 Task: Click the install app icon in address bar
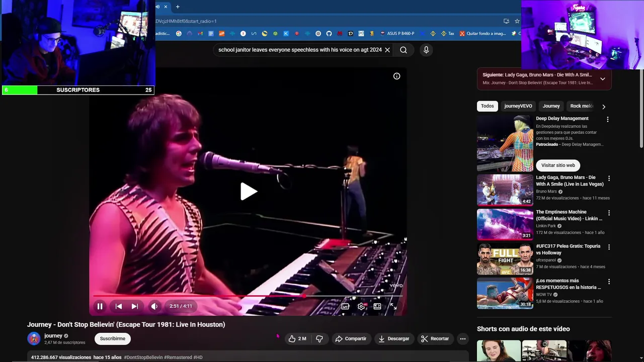pos(506,21)
